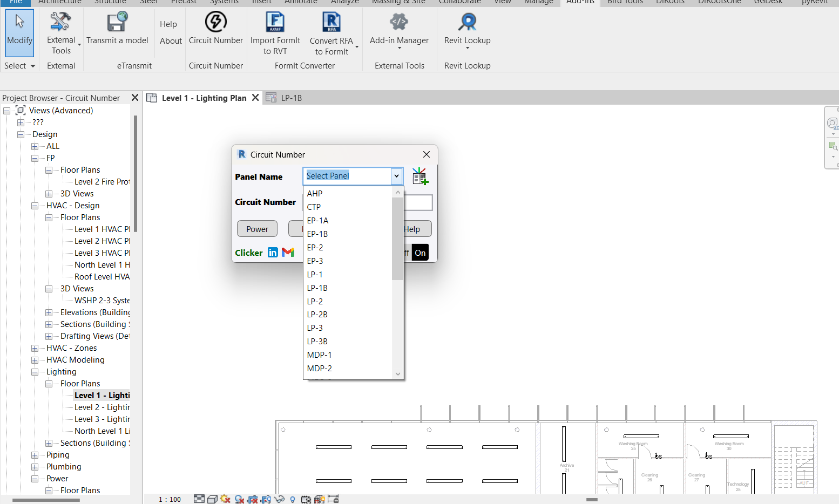Launch the Transmit a model command
839x504 pixels.
click(x=117, y=29)
